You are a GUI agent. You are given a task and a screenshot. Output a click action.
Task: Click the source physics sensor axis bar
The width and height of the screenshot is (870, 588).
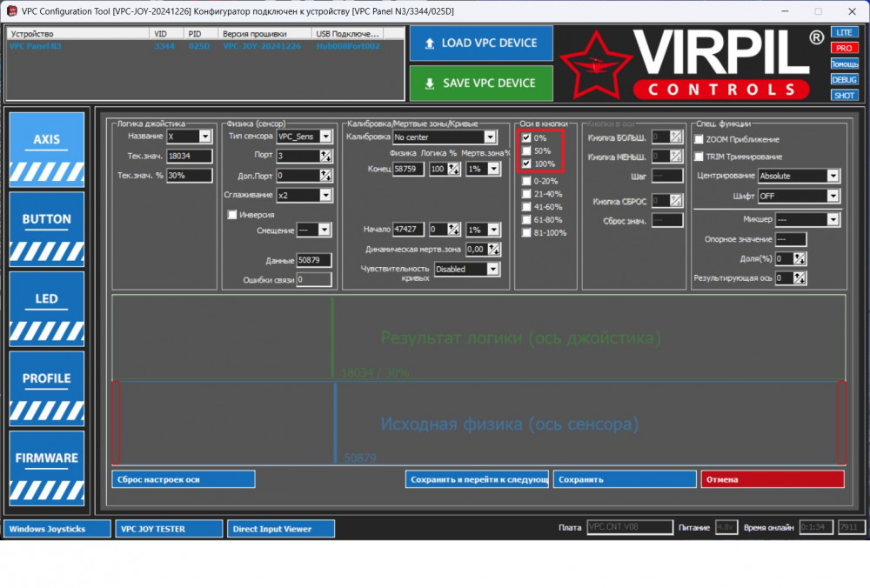[x=478, y=423]
